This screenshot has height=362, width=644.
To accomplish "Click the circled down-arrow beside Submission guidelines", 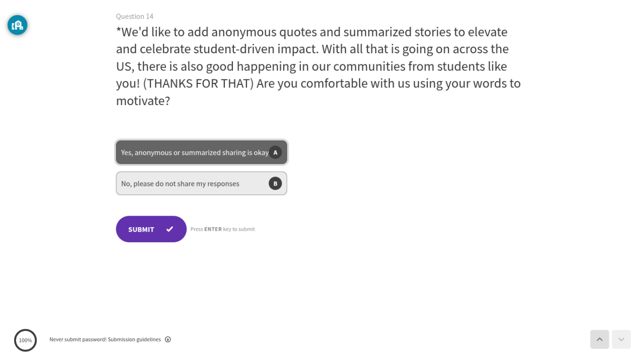I will [168, 339].
